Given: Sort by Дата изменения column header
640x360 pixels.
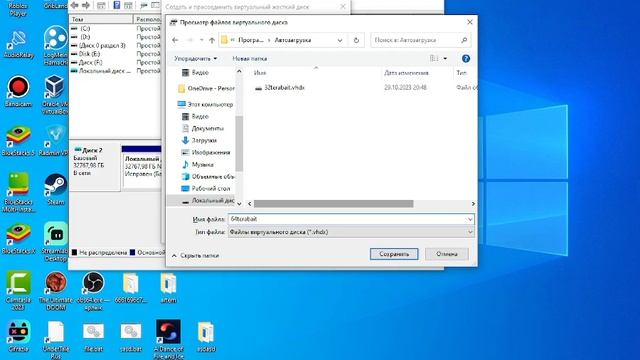Looking at the screenshot, I should click(x=406, y=73).
